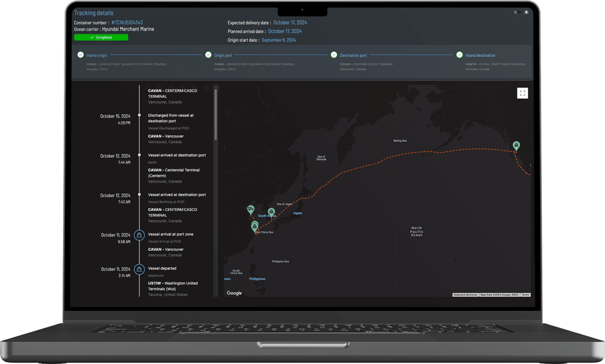Image resolution: width=605 pixels, height=364 pixels.
Task: Click the sun theme icon
Action: click(x=526, y=12)
